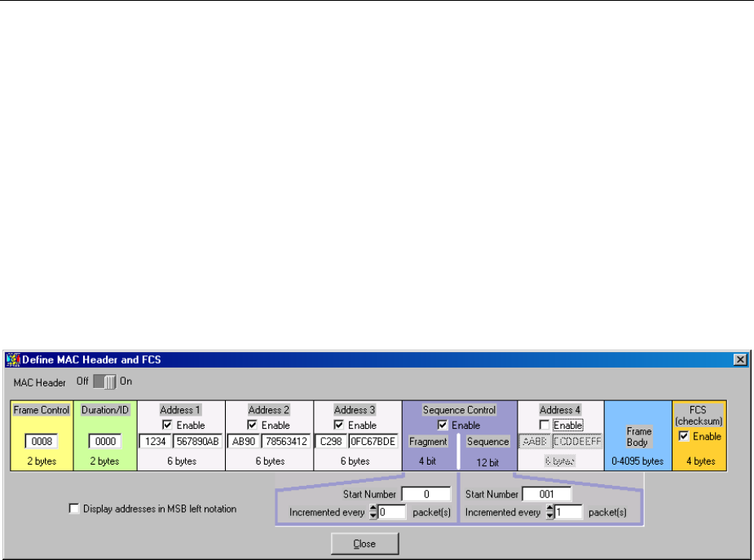Click Address 1 field showing 1234
Screen dimensions: 754x560
[156, 441]
